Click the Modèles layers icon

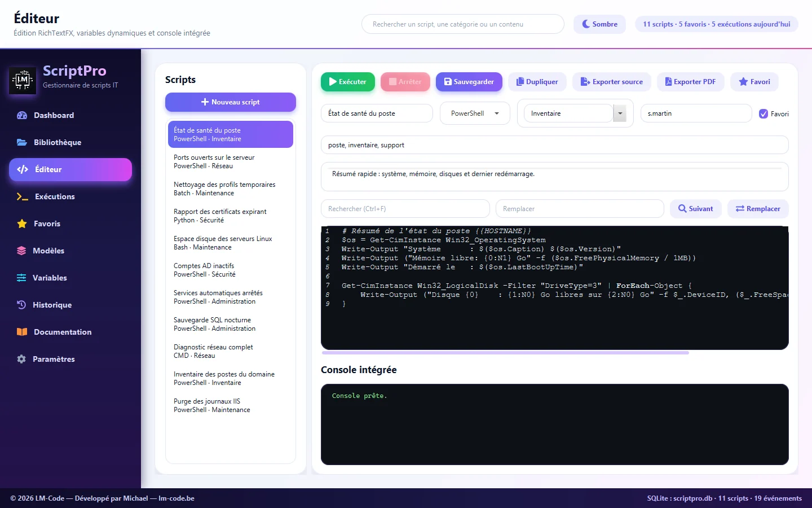21,251
